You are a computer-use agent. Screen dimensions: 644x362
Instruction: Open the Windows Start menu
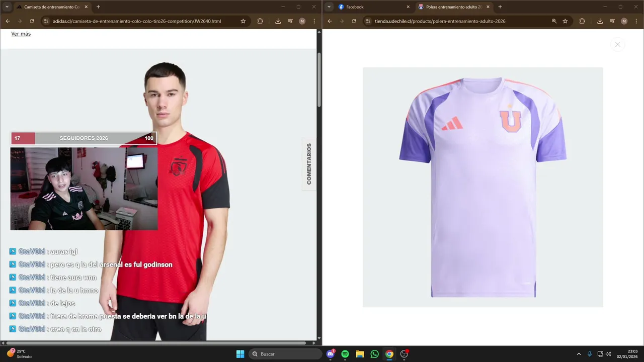click(240, 354)
